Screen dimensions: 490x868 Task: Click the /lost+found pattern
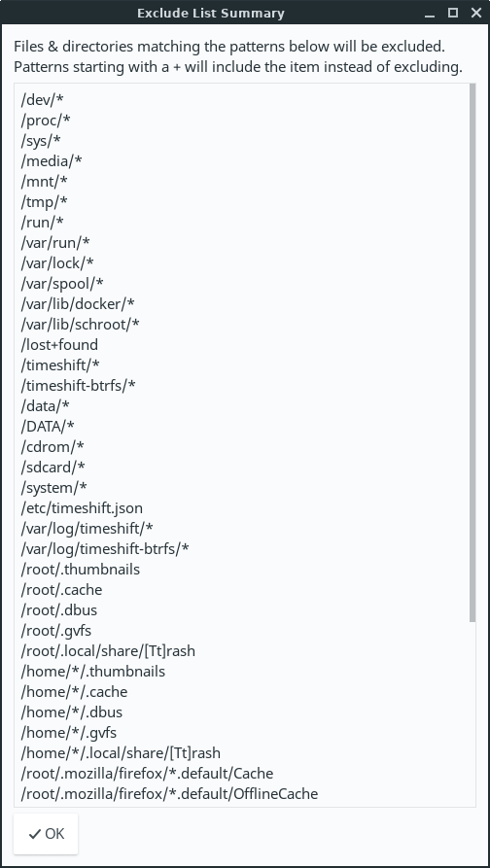[x=59, y=345]
